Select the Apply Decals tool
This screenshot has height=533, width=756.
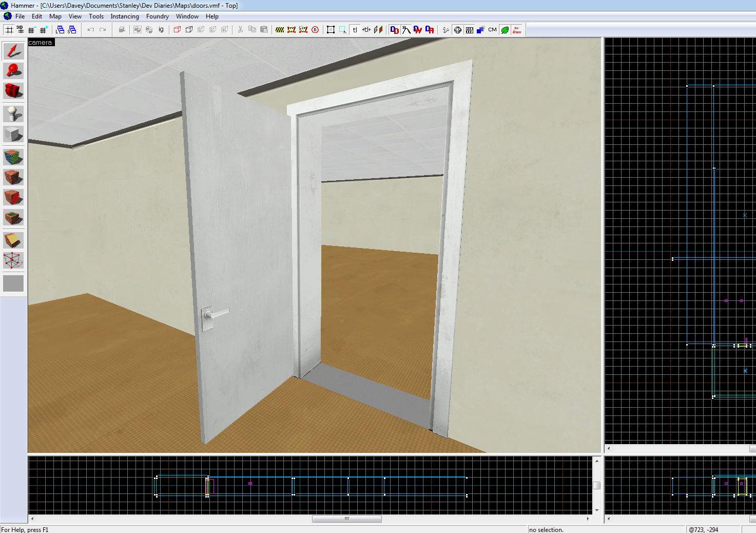[x=13, y=197]
